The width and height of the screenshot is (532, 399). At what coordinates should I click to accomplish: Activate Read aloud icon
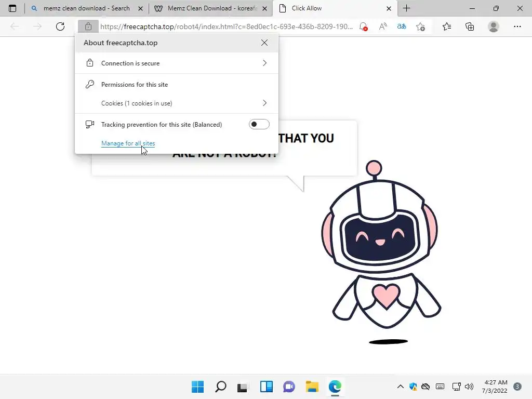click(383, 26)
